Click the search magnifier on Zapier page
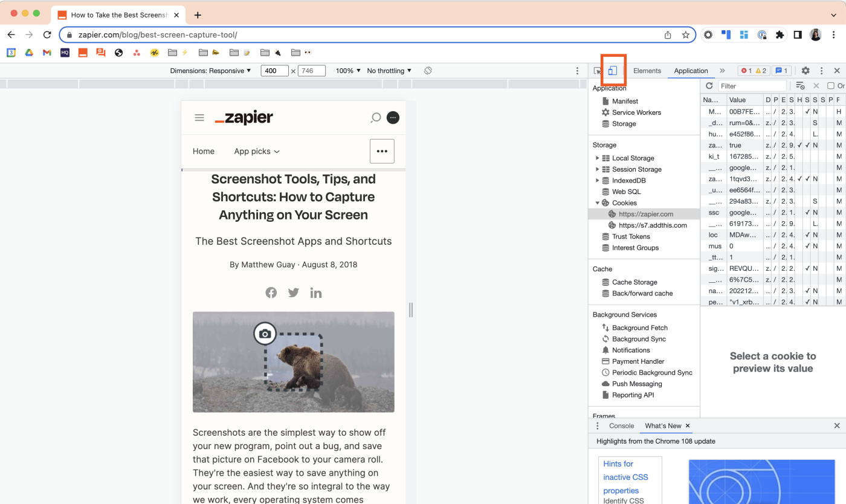 click(x=375, y=117)
